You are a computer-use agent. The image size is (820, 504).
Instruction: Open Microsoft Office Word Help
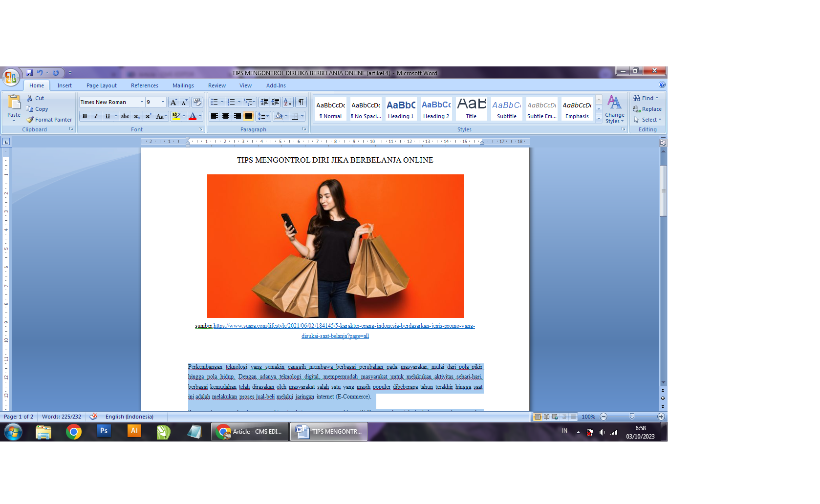[662, 85]
